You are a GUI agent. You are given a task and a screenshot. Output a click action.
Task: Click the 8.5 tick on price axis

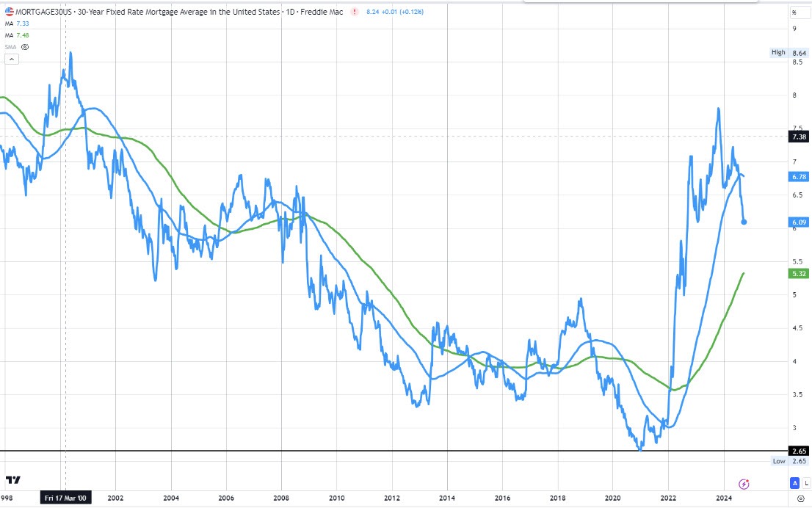797,62
